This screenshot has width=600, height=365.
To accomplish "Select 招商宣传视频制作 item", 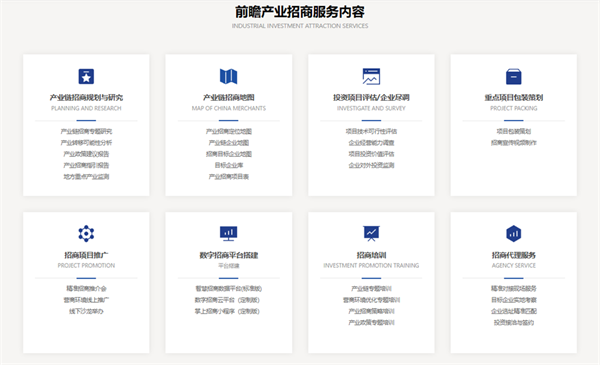I will pyautogui.click(x=514, y=143).
